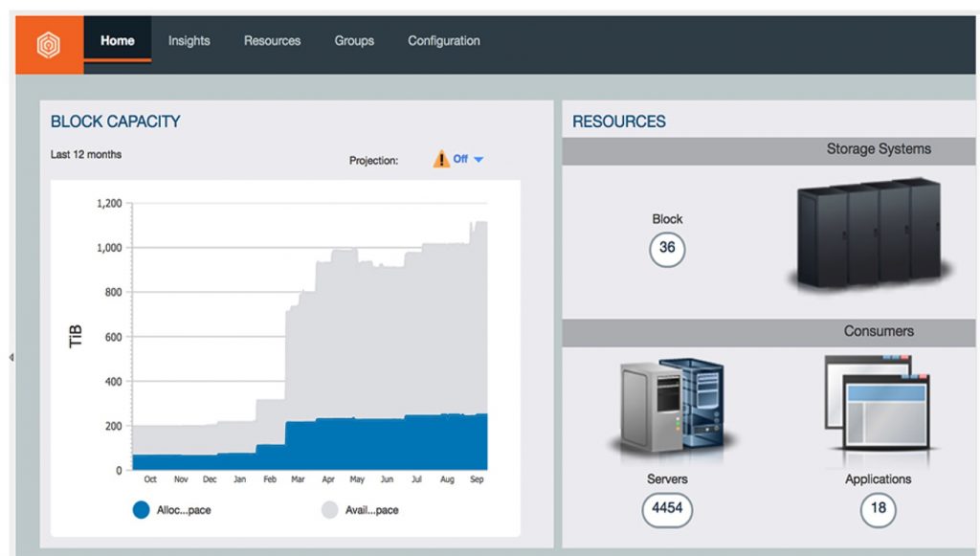The image size is (980, 556).
Task: Open the Resources menu
Action: tap(272, 40)
